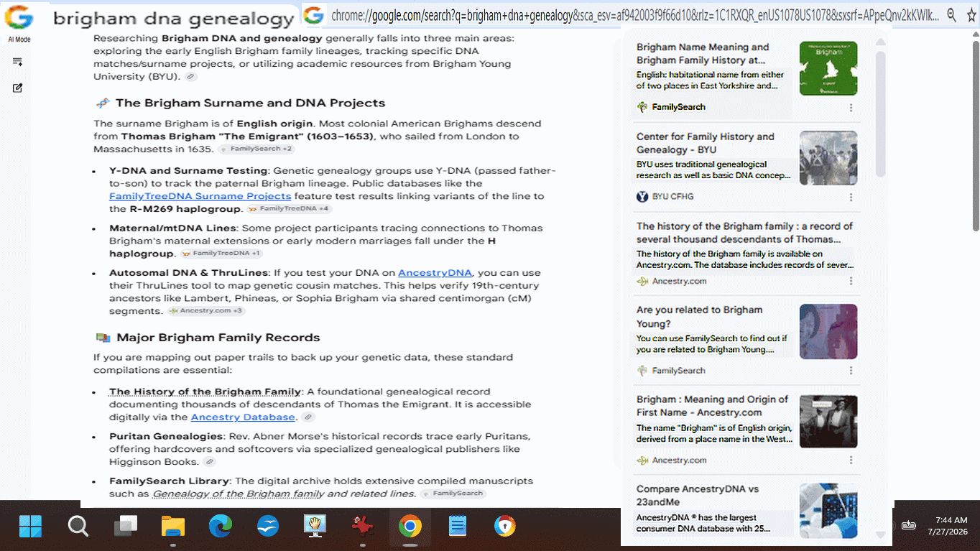Open 'Compare AncestryDNA vs 23andMe' result

click(x=698, y=496)
